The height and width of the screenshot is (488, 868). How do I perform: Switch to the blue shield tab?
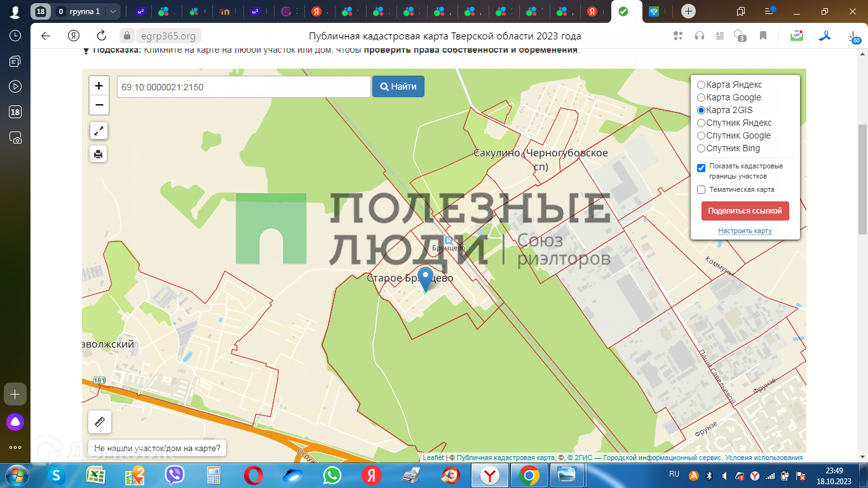click(654, 11)
